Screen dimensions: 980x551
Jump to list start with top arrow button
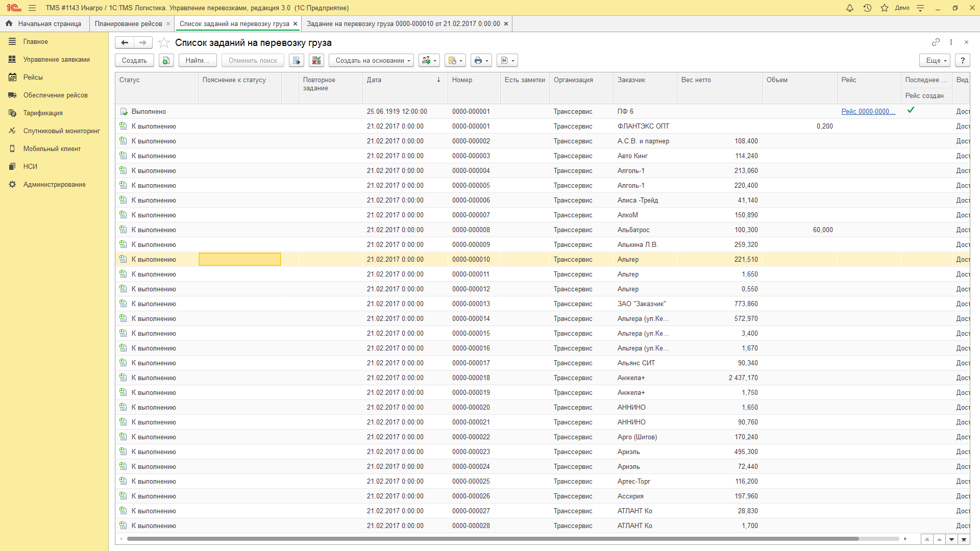927,539
